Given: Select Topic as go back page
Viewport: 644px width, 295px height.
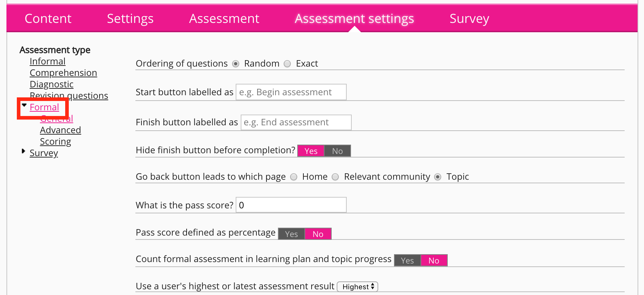Looking at the screenshot, I should click(438, 177).
